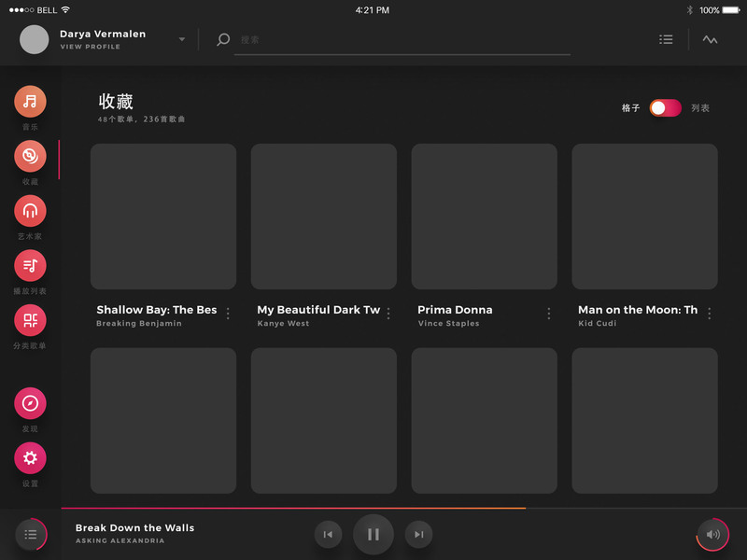
Task: Select the 发现 sidebar label
Action: pos(30,428)
